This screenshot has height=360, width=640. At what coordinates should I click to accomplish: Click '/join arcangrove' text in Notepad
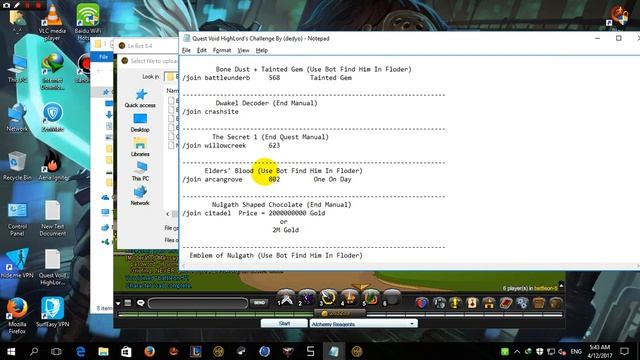pyautogui.click(x=212, y=179)
